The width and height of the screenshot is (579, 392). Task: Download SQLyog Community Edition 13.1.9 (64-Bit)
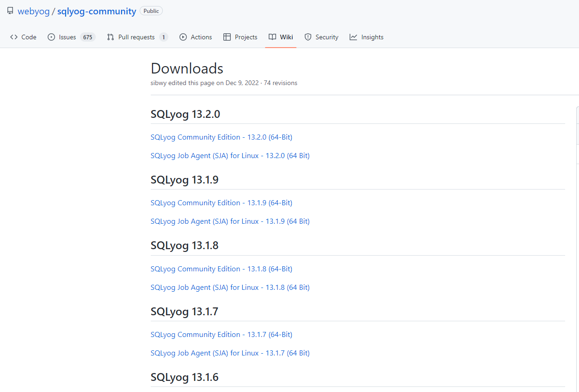click(x=222, y=203)
